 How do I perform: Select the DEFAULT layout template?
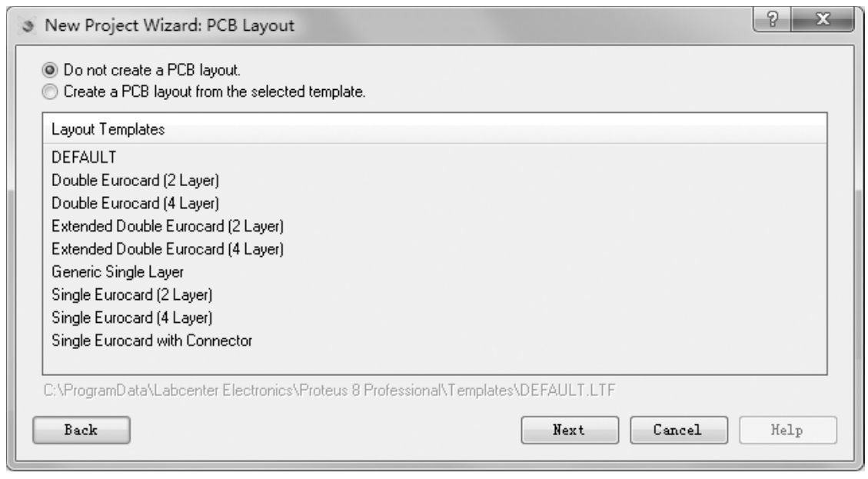coord(84,156)
